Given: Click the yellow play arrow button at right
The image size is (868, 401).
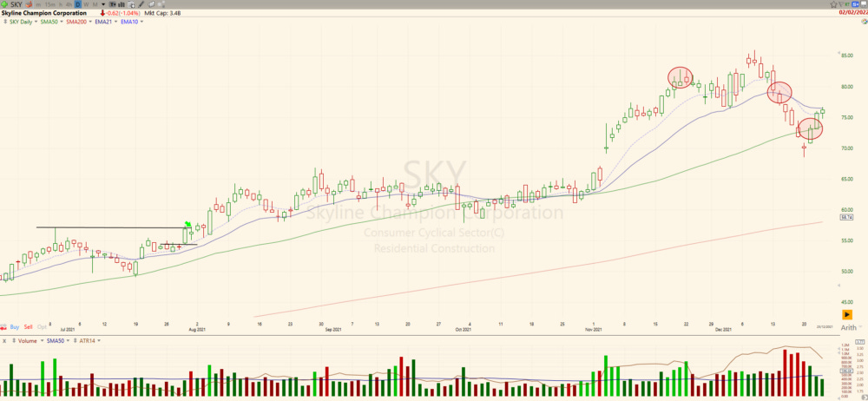Looking at the screenshot, I should [x=847, y=314].
